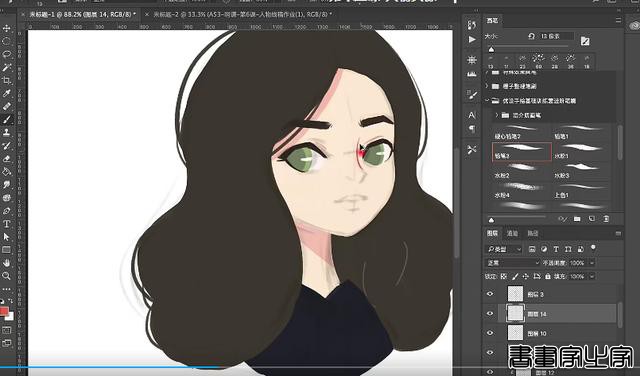
Task: Select the Smudge tool
Action: [x=7, y=185]
